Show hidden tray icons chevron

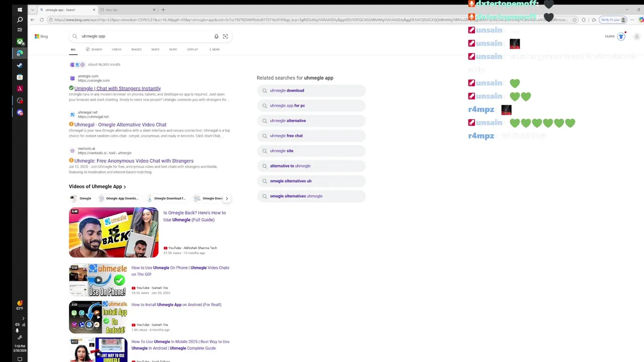(23, 318)
